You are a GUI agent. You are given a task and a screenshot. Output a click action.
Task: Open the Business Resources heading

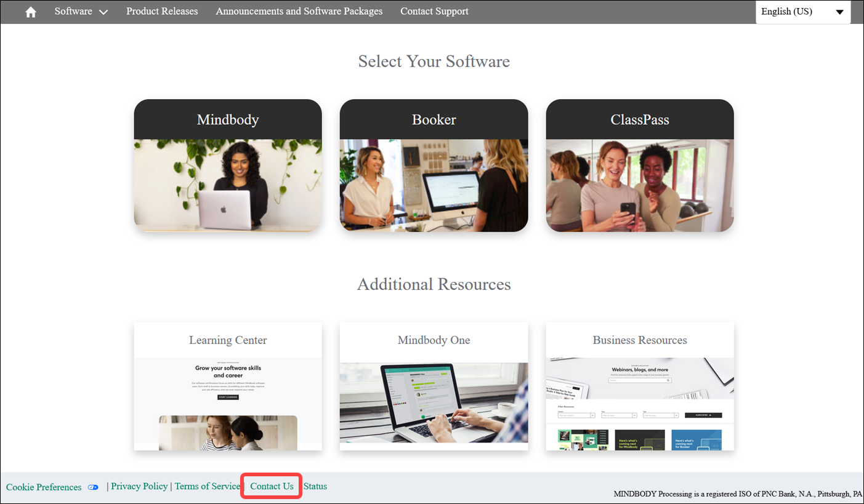[x=640, y=340]
